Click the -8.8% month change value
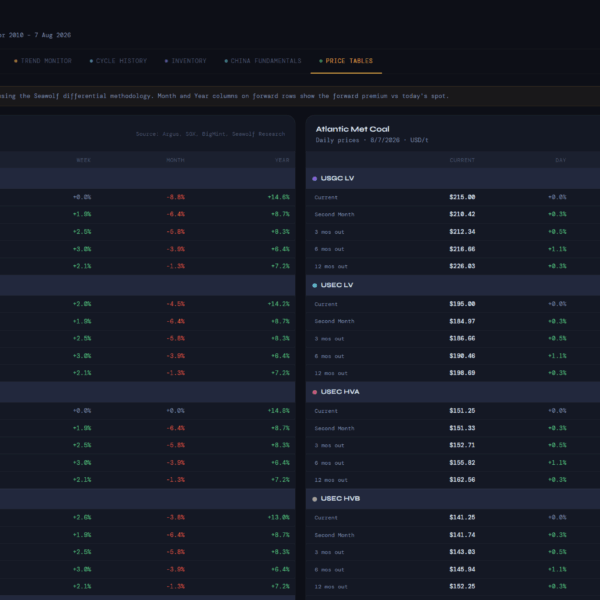 pos(176,197)
